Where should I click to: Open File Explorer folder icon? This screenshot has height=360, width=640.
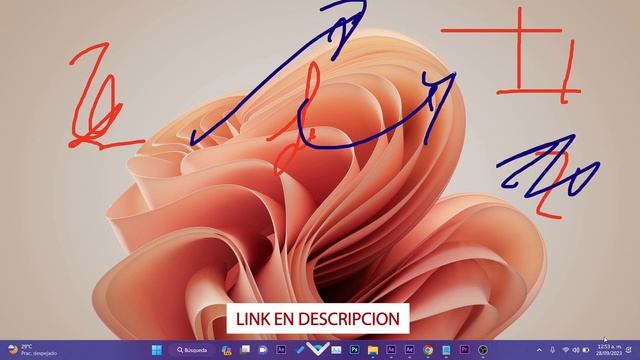pos(373,350)
